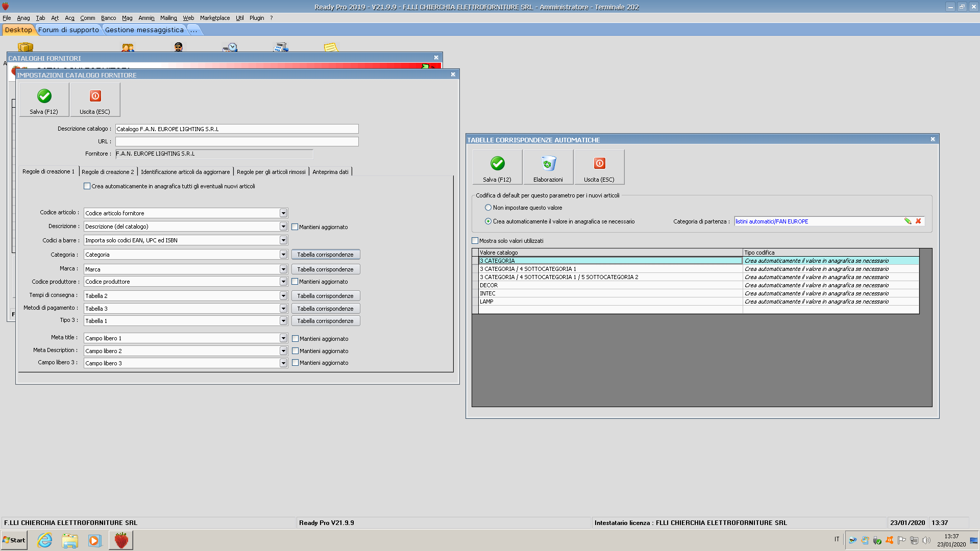The image size is (980, 551).
Task: Open the Marca dropdown arrow
Action: click(x=283, y=269)
